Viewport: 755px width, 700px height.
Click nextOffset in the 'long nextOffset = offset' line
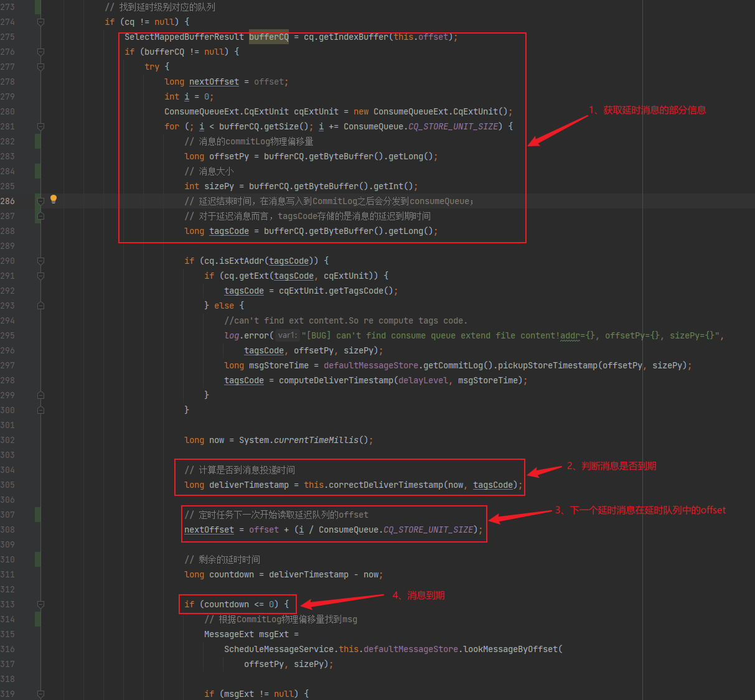[x=214, y=82]
